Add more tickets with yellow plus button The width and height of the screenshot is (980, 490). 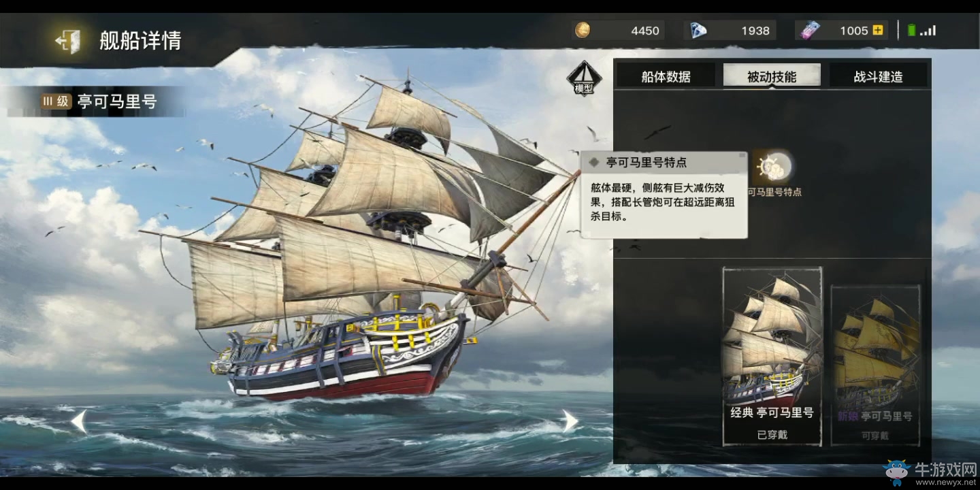pyautogui.click(x=878, y=30)
